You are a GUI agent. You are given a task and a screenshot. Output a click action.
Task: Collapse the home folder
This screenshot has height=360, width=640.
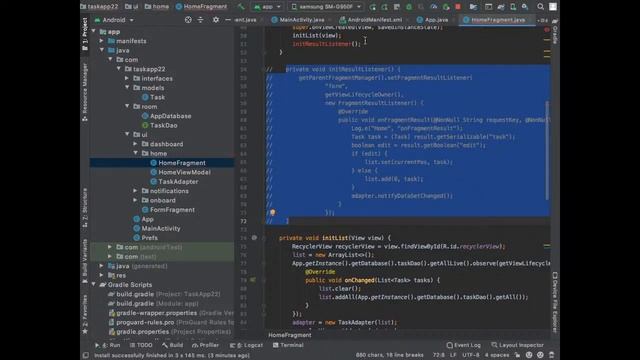(x=136, y=153)
